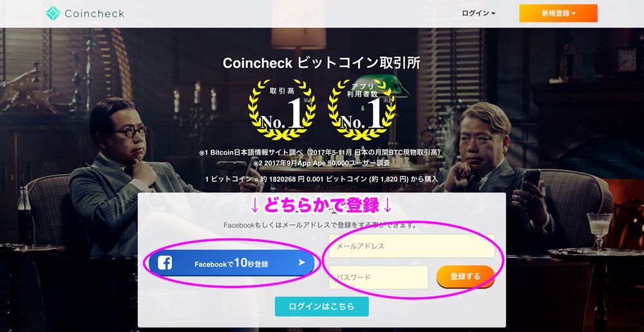Image resolution: width=644 pixels, height=332 pixels.
Task: Click the 1 ビットコイン price text line
Action: (321, 179)
